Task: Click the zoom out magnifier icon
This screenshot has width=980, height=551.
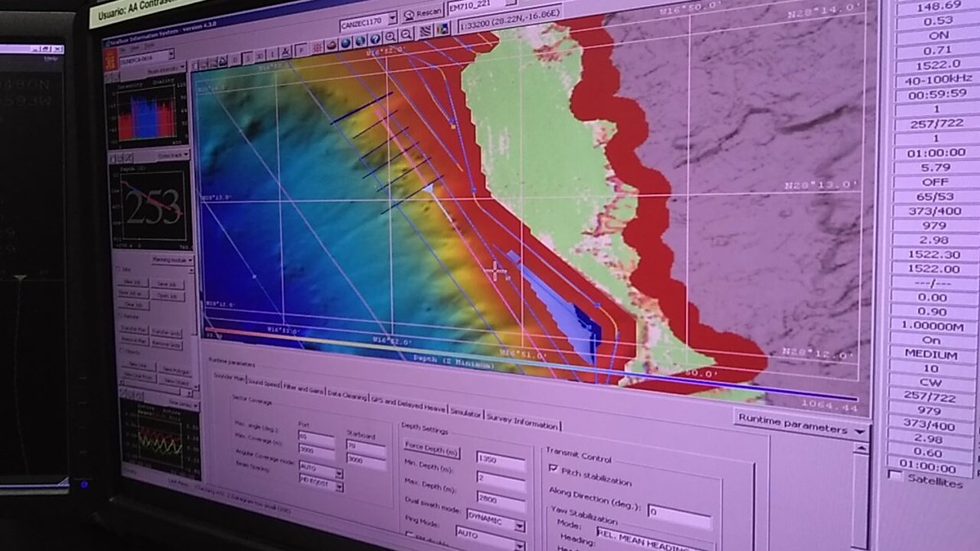Action: 405,35
